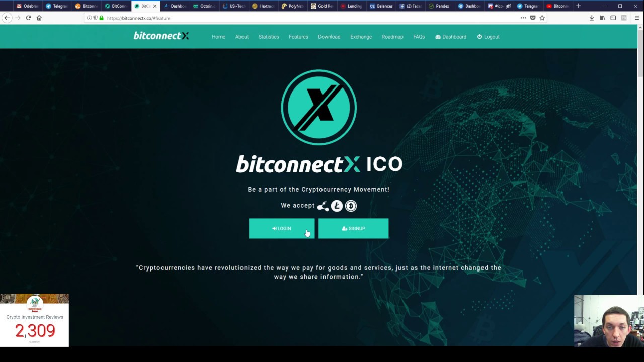Click the LOGIN button
644x362 pixels.
point(282,228)
